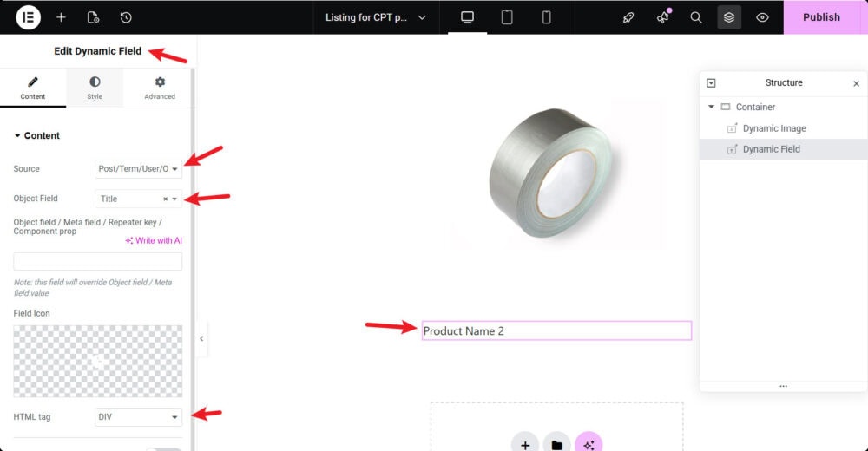Open the What's New megaphone icon
868x451 pixels.
point(662,17)
